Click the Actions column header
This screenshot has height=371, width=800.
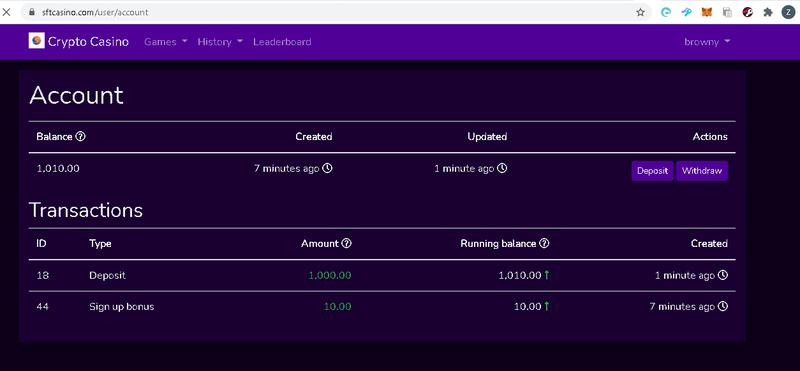click(710, 137)
